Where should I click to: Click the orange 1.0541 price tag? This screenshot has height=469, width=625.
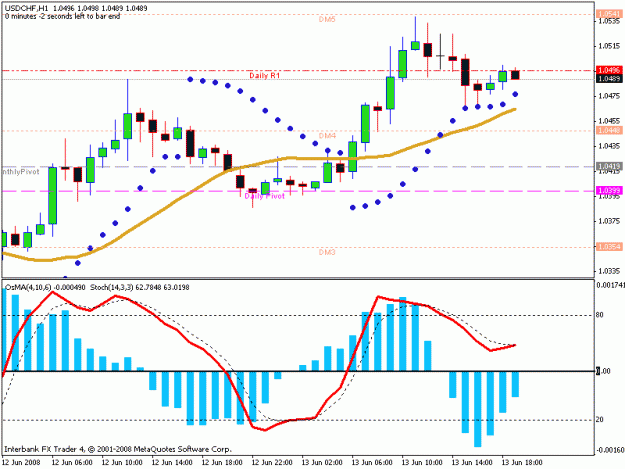click(x=609, y=14)
